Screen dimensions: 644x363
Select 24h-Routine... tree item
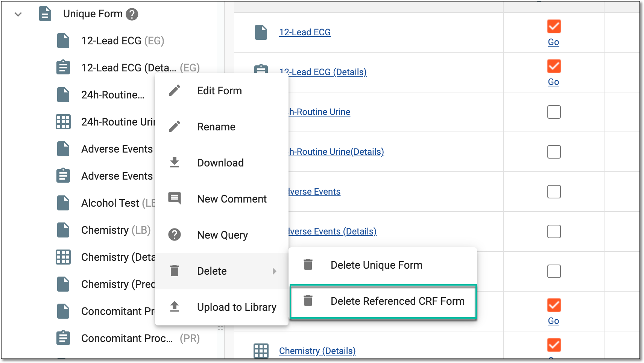tap(112, 95)
